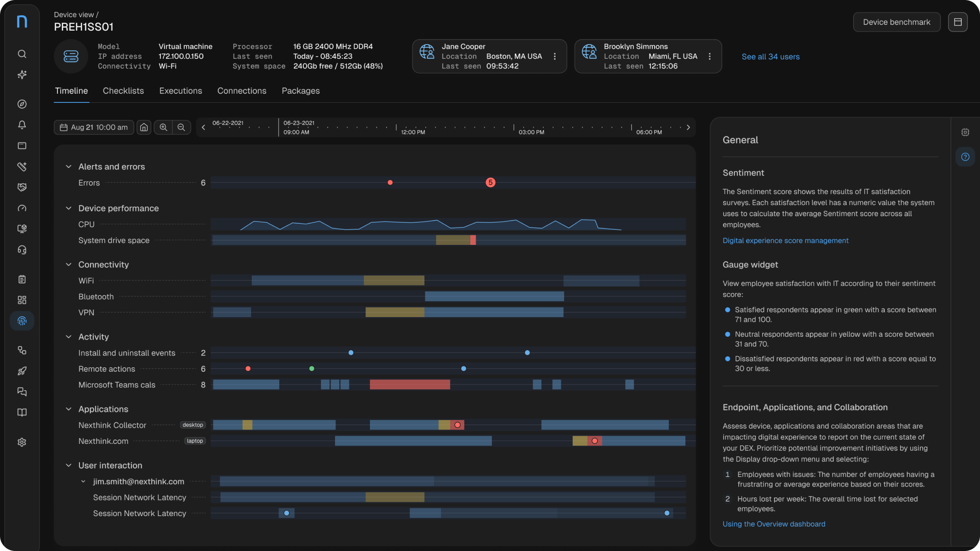Open the rocket sidebar icon
The image size is (980, 551).
[x=22, y=371]
